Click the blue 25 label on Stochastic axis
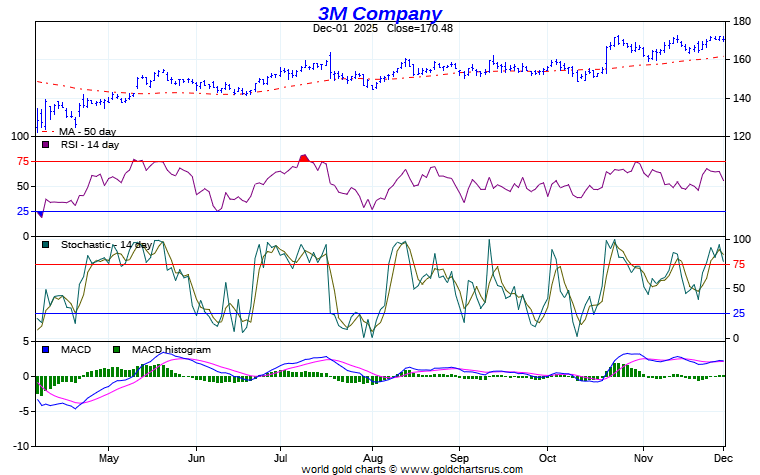 point(741,313)
